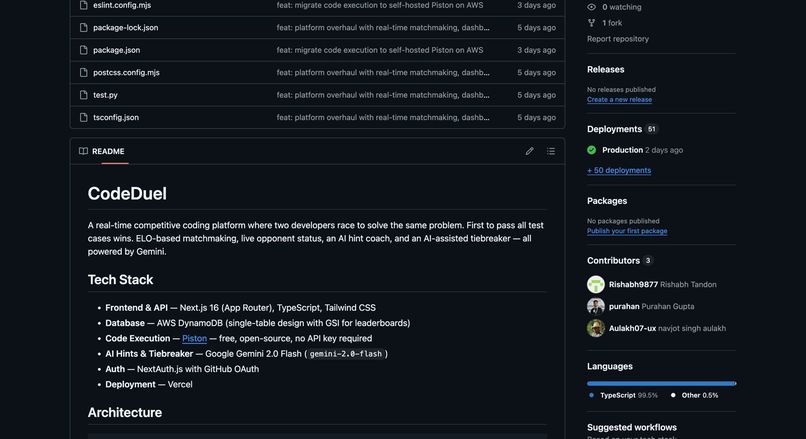This screenshot has width=806, height=439.
Task: Select the README tab
Action: click(x=102, y=151)
